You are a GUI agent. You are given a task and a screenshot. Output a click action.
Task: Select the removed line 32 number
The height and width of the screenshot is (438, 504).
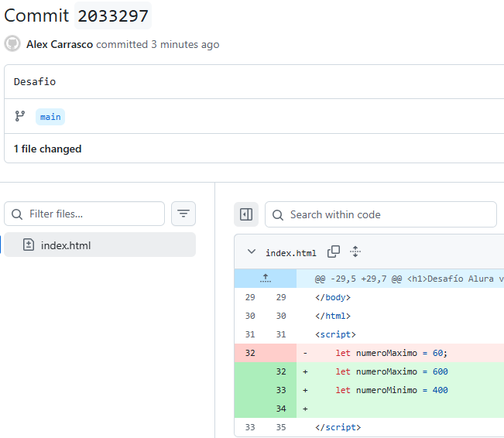point(250,353)
